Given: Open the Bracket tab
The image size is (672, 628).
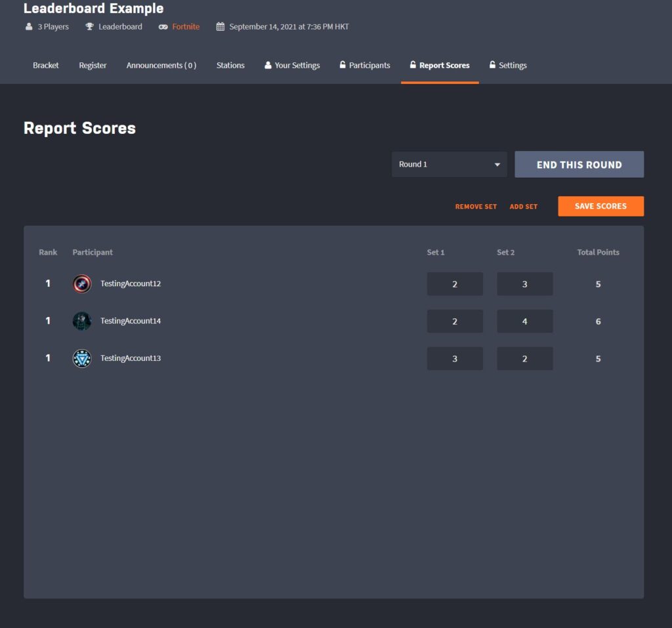Looking at the screenshot, I should tap(46, 65).
